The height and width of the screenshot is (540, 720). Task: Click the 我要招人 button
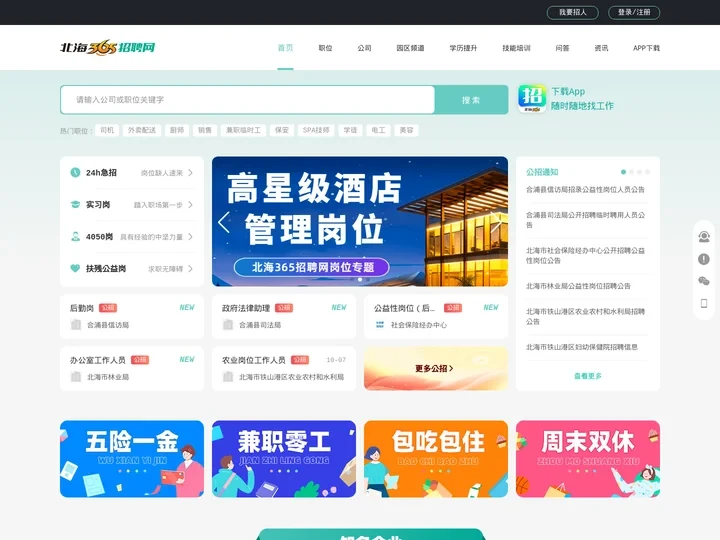click(573, 12)
